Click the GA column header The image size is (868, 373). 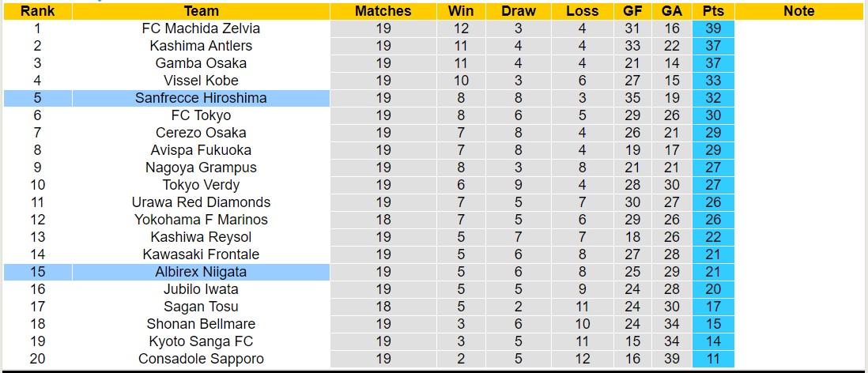pyautogui.click(x=672, y=11)
